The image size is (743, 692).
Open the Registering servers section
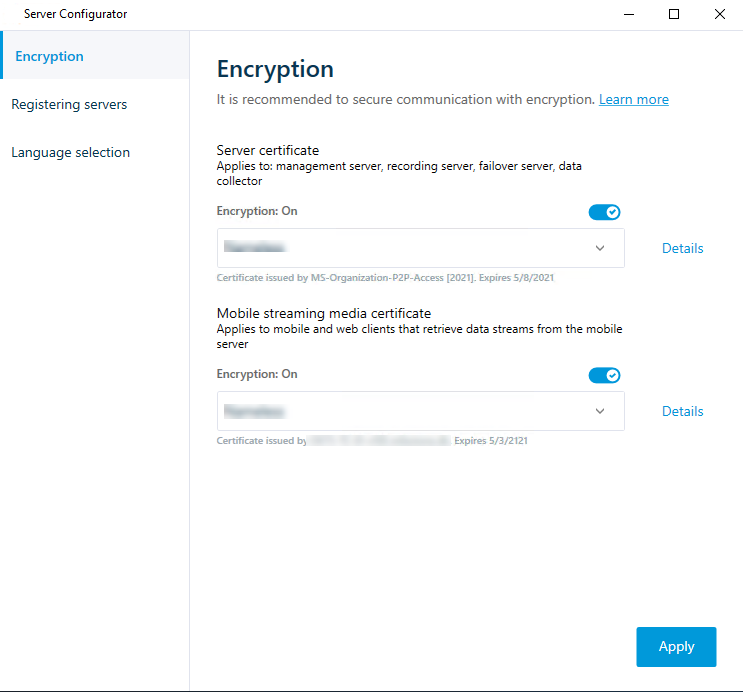(69, 105)
